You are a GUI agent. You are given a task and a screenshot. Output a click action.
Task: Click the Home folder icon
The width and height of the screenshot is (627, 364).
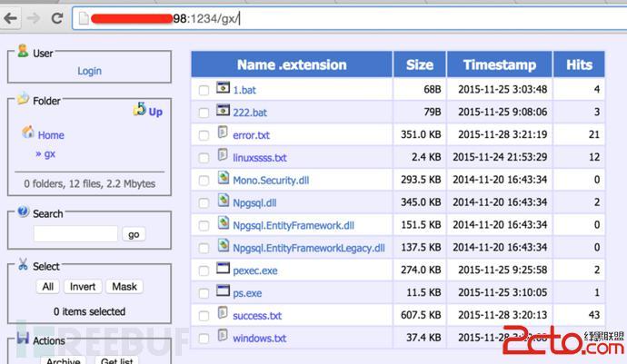click(x=27, y=133)
